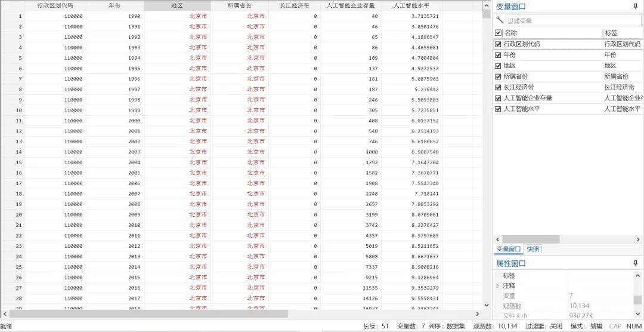Pin the 变量窗口 panel

point(636,6)
